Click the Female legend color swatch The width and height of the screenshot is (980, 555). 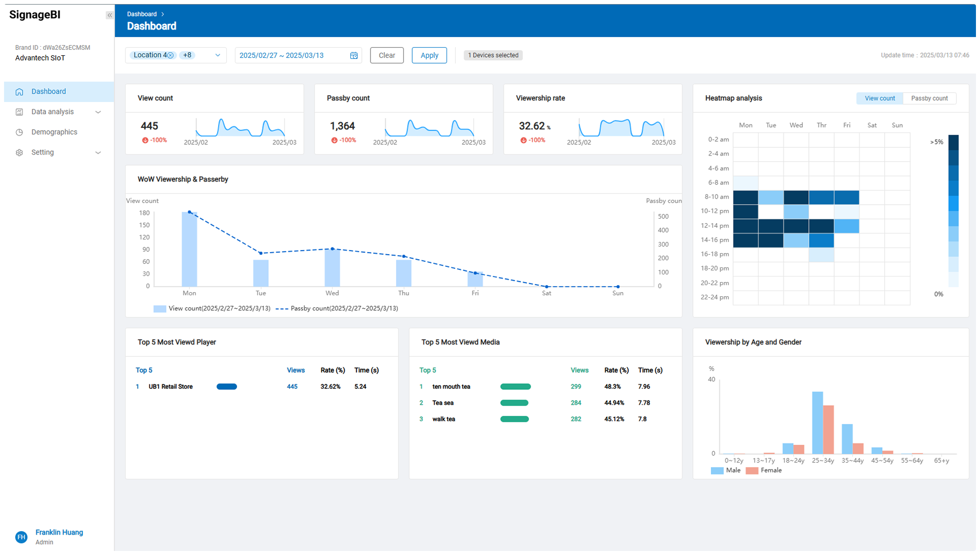coord(752,470)
